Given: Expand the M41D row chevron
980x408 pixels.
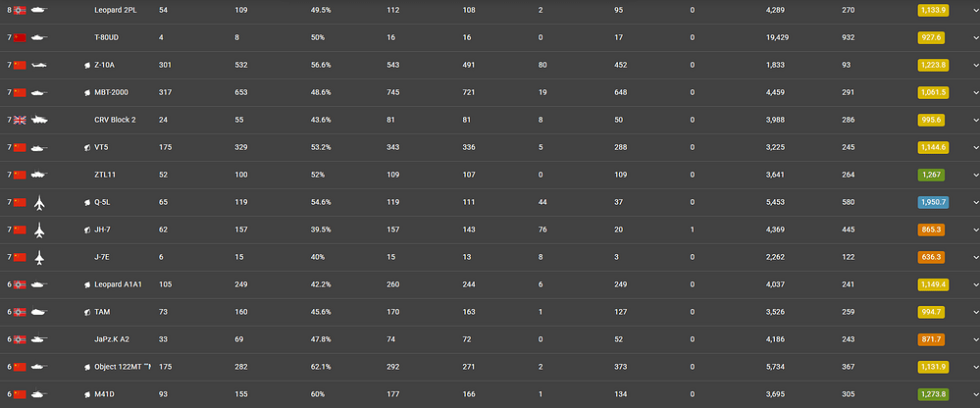Looking at the screenshot, I should pyautogui.click(x=976, y=394).
